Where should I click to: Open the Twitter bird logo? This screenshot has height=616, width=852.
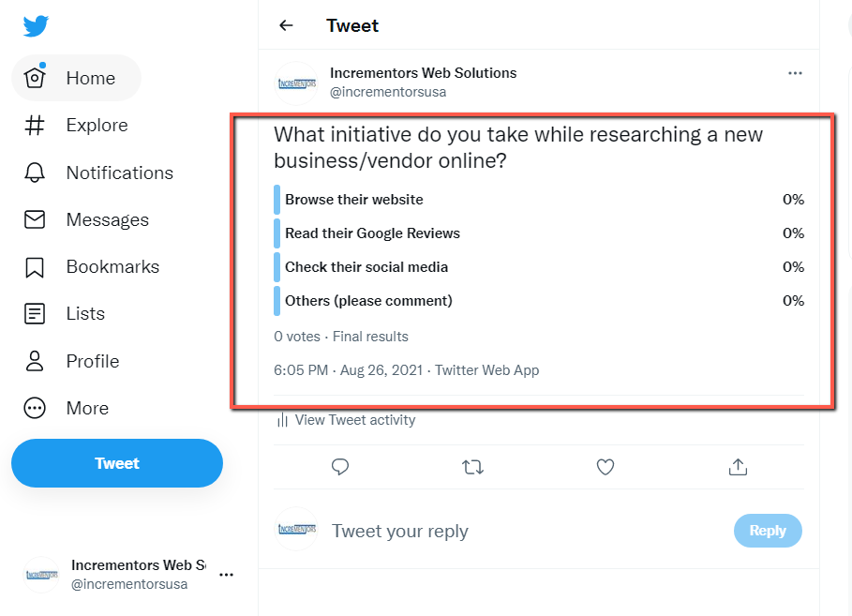[x=35, y=25]
